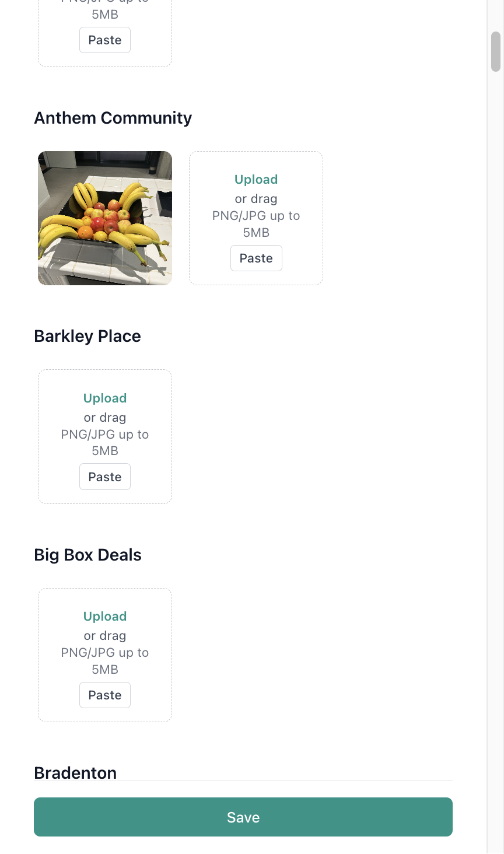Click the green Save button
Screen dimensions: 504x854
coord(243,817)
